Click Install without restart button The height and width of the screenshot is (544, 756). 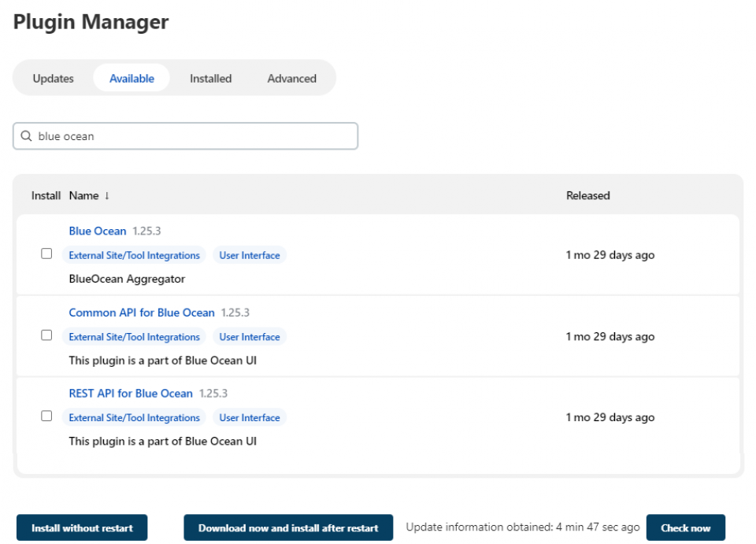tap(82, 528)
